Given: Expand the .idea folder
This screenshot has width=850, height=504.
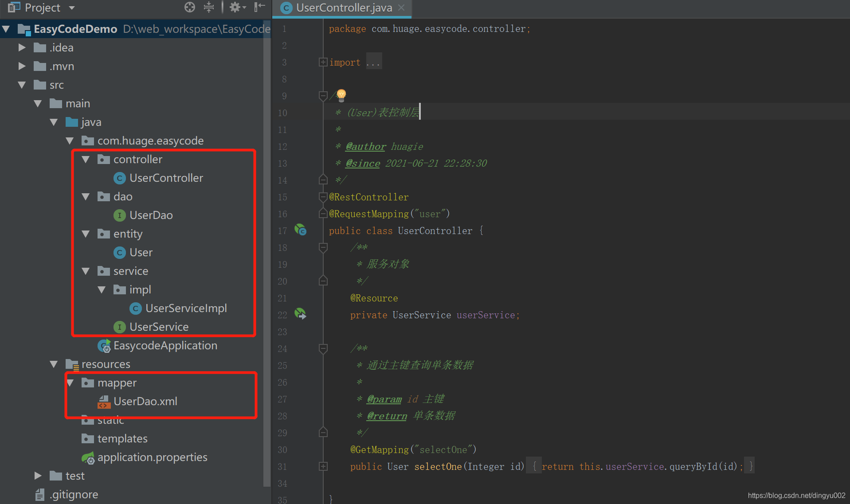Looking at the screenshot, I should click(x=22, y=47).
